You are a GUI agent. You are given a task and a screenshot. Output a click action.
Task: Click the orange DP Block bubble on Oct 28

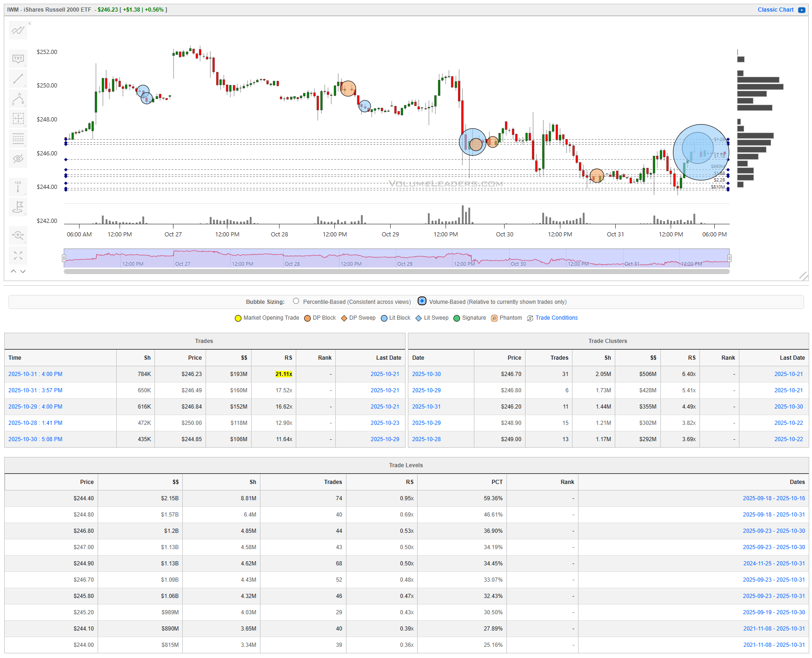point(348,88)
